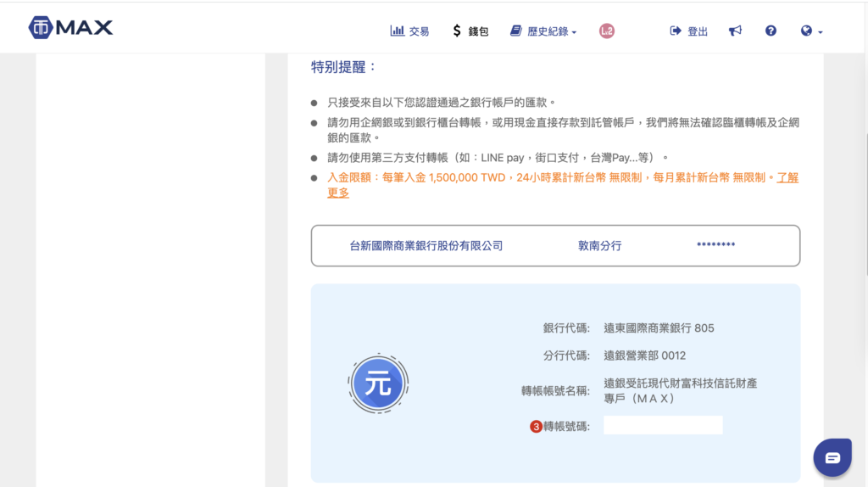
Task: Click the L2 verification level badge
Action: [606, 31]
